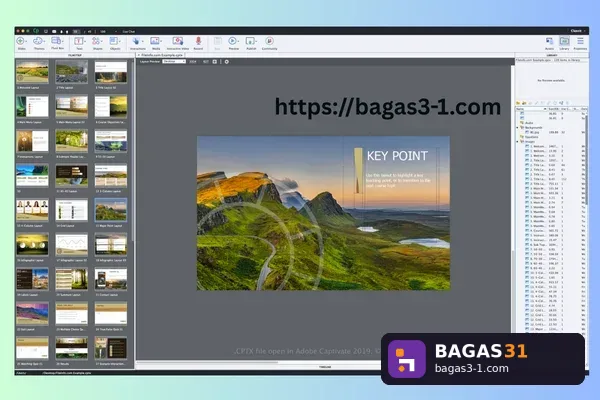Viewport: 600px width, 400px height.
Task: Expand the Preview dropdown arrow
Action: [238, 41]
